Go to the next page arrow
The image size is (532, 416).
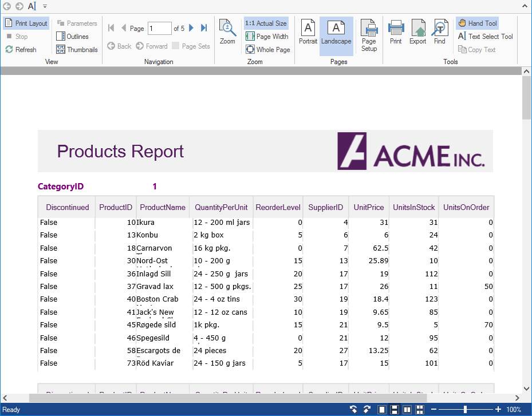point(191,28)
